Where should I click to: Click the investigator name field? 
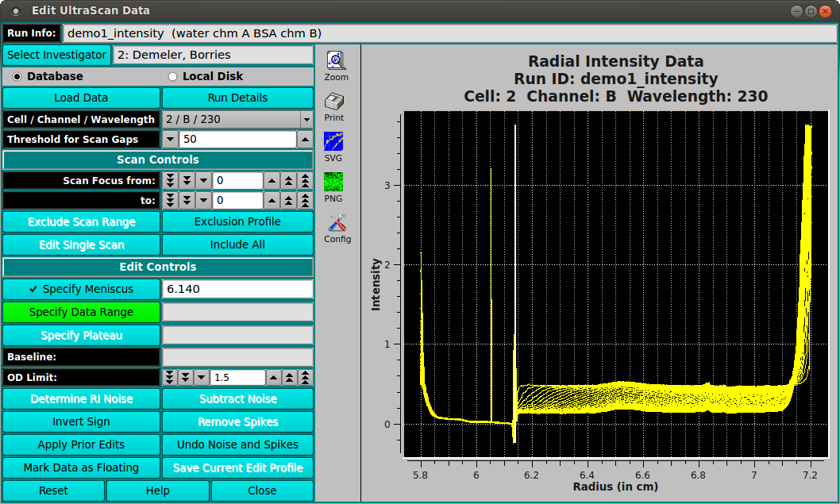pyautogui.click(x=214, y=55)
